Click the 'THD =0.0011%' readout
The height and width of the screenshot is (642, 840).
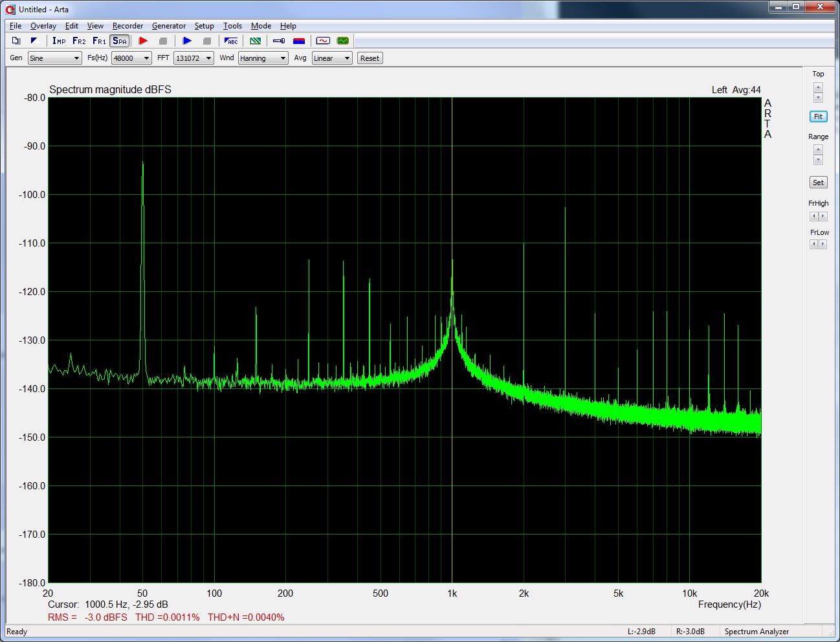168,617
